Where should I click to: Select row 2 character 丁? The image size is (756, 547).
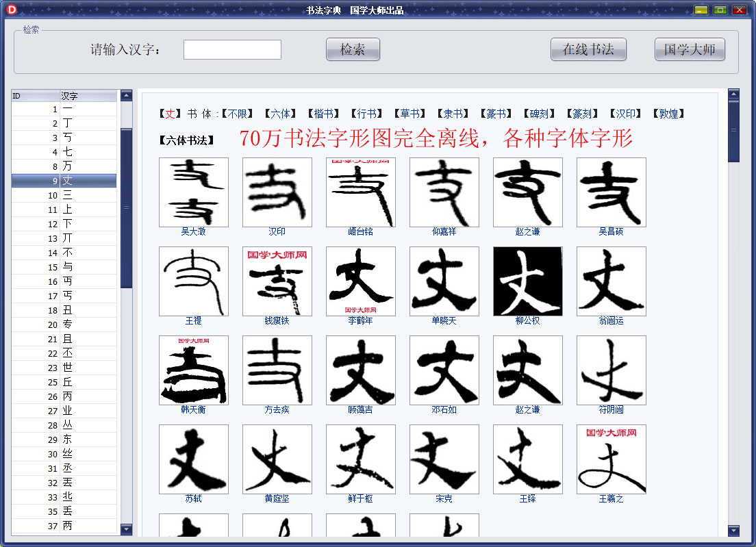coord(64,123)
